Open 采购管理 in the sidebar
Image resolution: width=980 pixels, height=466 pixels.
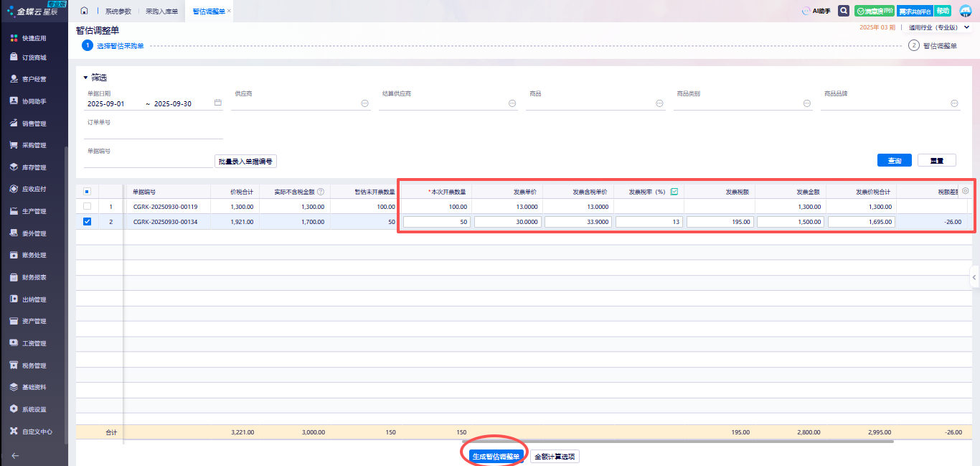tap(34, 145)
